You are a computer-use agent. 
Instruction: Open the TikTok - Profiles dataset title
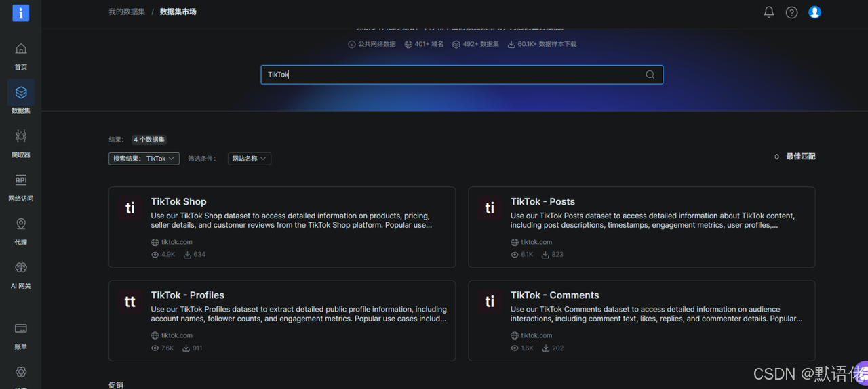187,295
